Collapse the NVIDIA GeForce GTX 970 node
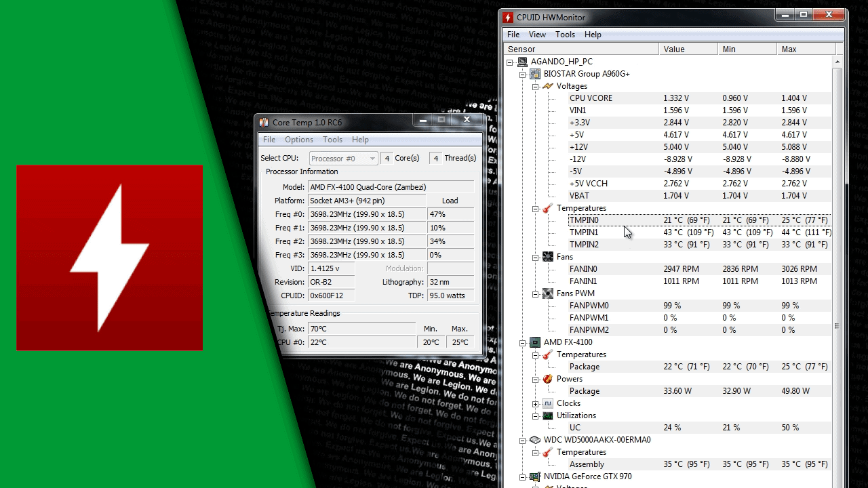The height and width of the screenshot is (488, 868). (523, 476)
